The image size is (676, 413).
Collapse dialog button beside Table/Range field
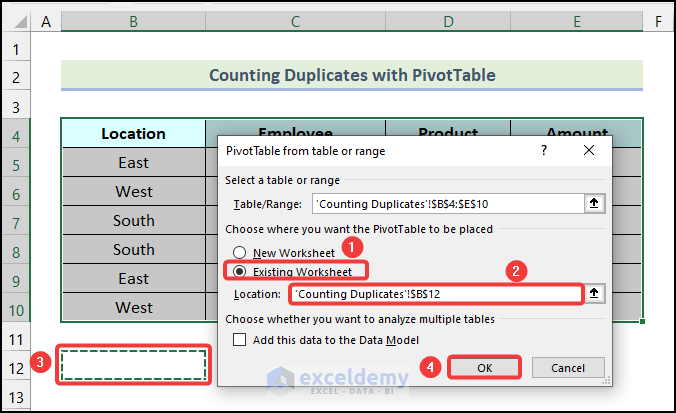(x=594, y=203)
